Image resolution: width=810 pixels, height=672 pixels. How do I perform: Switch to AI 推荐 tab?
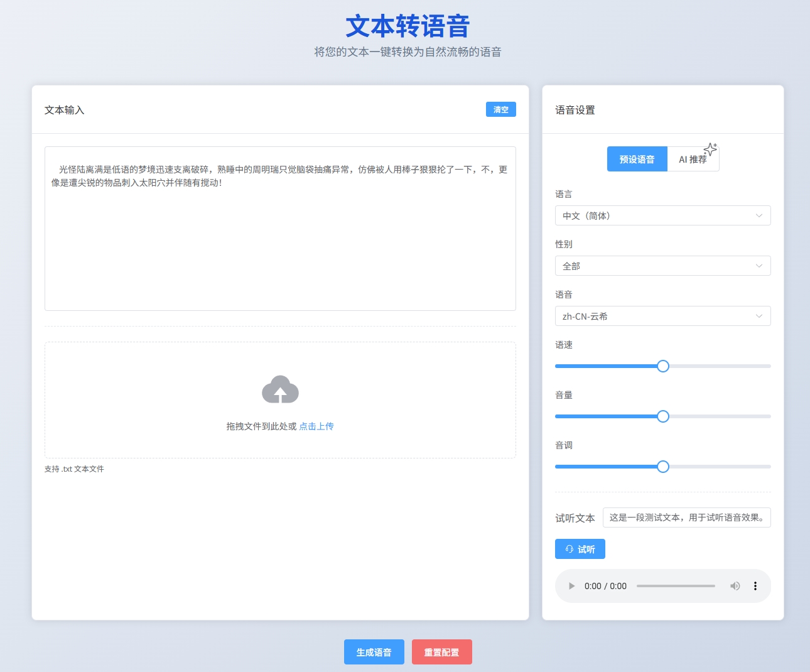[692, 160]
